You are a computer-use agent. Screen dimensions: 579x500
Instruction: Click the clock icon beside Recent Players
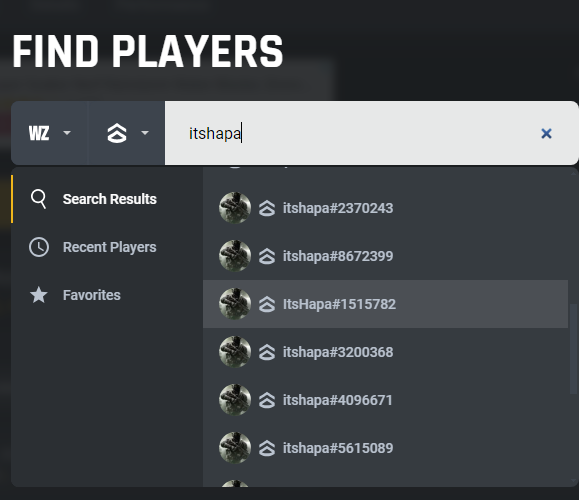point(39,247)
